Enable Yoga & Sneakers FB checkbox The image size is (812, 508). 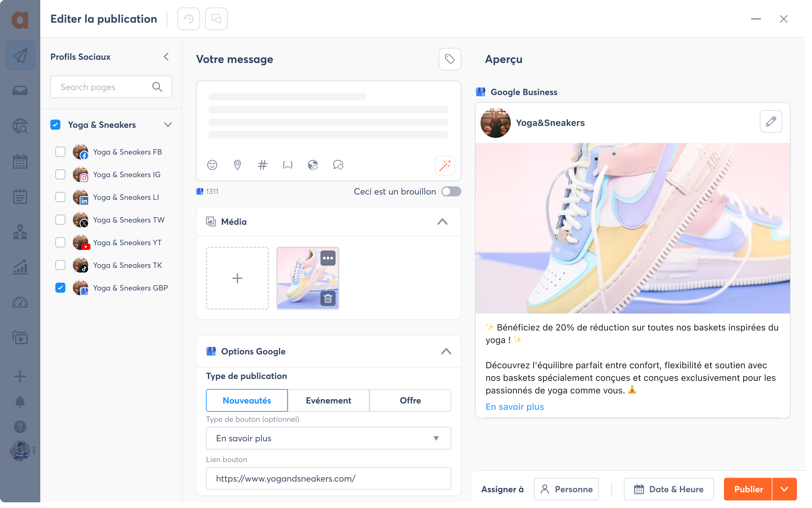pyautogui.click(x=61, y=152)
